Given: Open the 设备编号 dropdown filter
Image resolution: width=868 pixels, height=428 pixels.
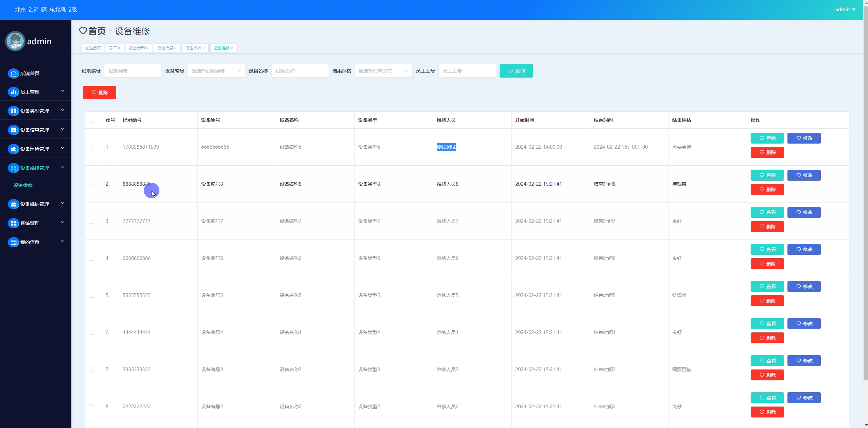Looking at the screenshot, I should point(216,71).
